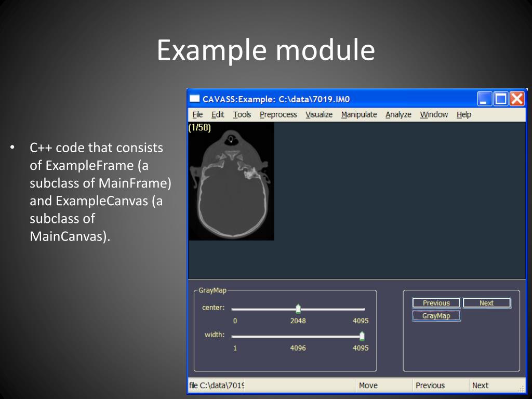
Task: Click the '(1/58)' slice counter text
Action: [200, 128]
